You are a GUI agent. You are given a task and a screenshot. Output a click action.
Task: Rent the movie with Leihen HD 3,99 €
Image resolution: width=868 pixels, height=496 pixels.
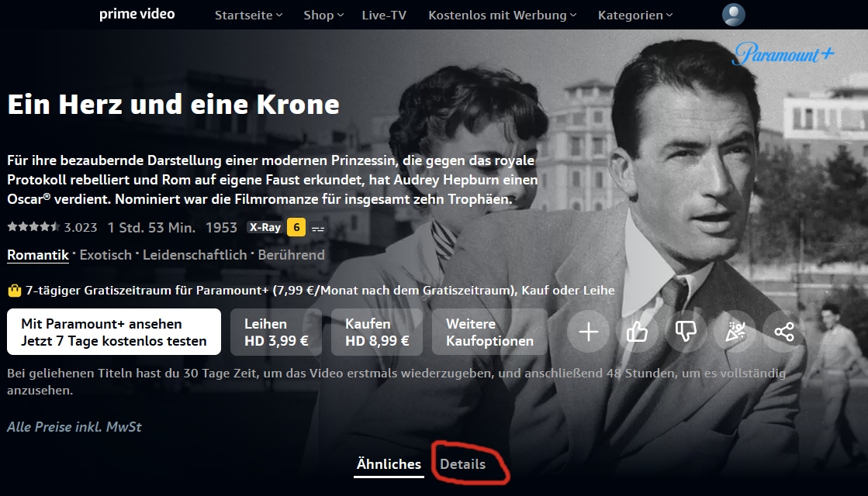click(x=276, y=332)
